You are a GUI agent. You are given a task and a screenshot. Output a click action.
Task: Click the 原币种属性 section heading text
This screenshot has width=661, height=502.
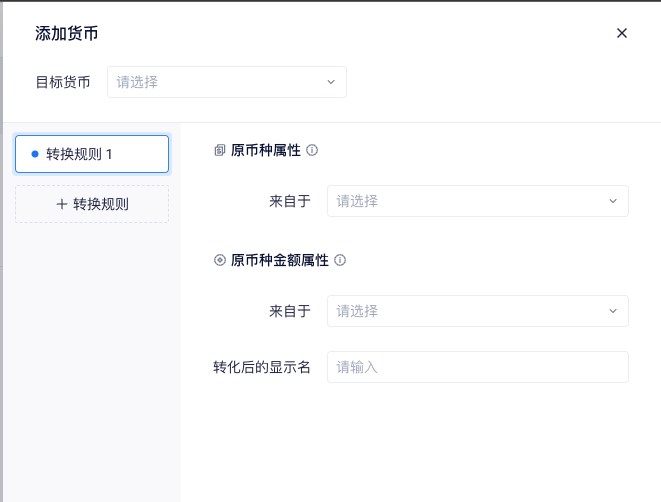point(266,151)
